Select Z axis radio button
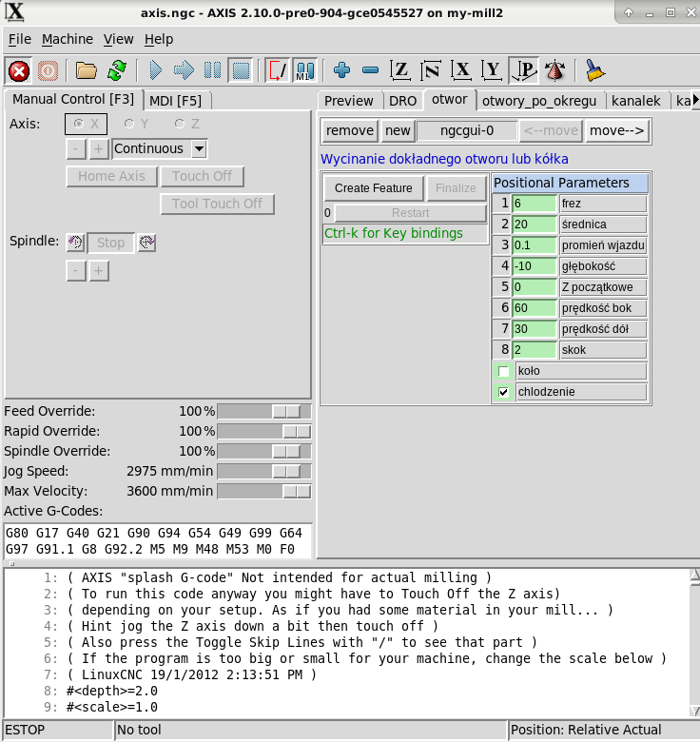The height and width of the screenshot is (742, 700). tap(186, 124)
